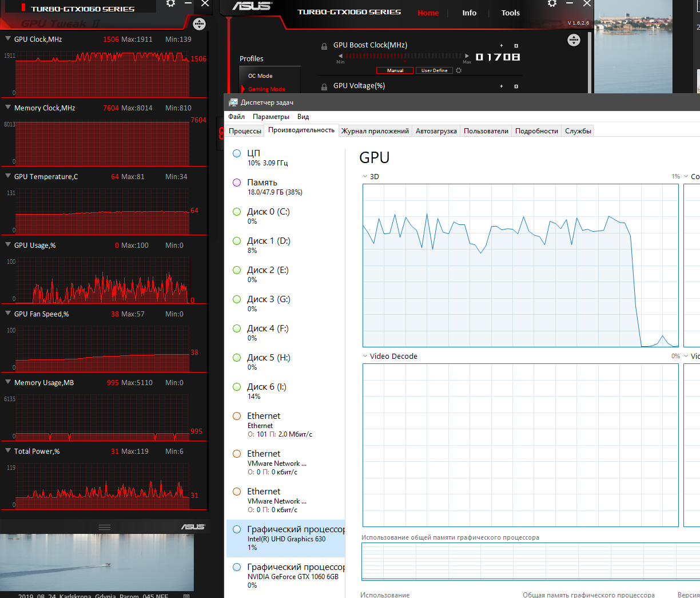Click the grip handle at monitor panel bottom
The image size is (700, 598).
pyautogui.click(x=105, y=527)
